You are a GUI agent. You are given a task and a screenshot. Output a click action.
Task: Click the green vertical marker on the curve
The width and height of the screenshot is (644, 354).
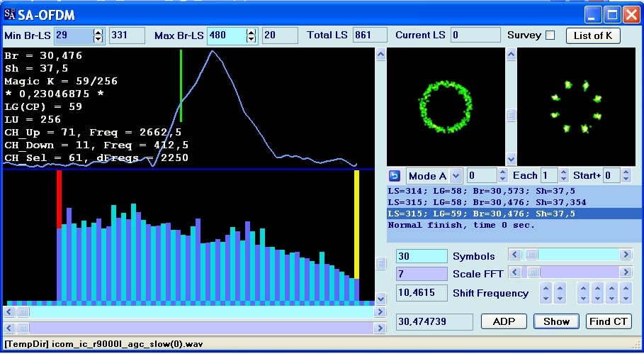pyautogui.click(x=181, y=86)
